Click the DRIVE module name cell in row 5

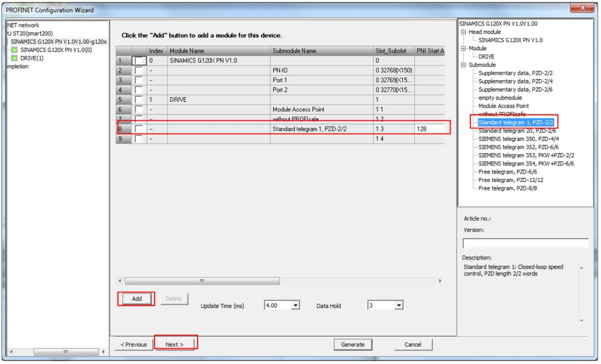click(x=219, y=100)
